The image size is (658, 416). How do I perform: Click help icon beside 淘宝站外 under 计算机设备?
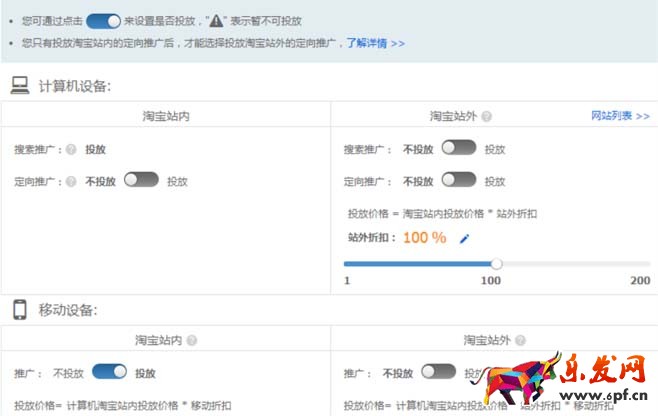click(x=487, y=117)
